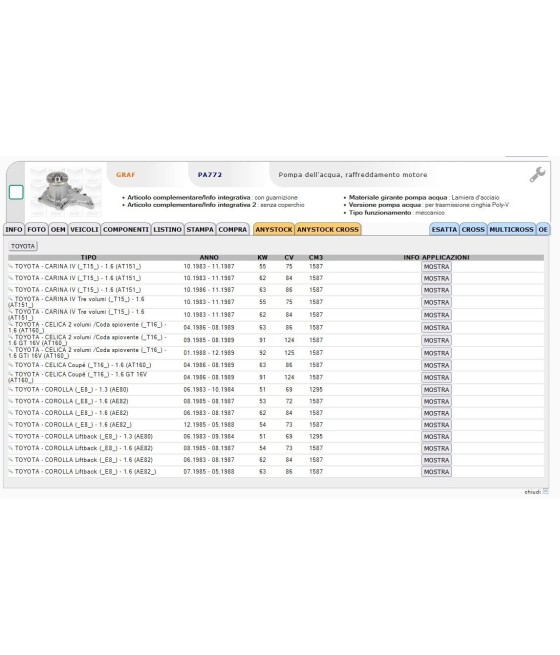Open the MULTICROSS tab

[x=511, y=229]
